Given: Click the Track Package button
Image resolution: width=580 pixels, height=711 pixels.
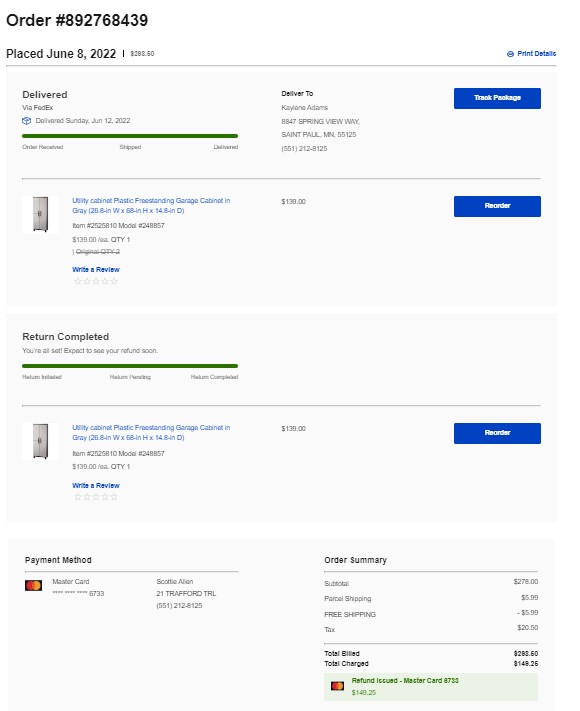Looking at the screenshot, I should pyautogui.click(x=497, y=98).
